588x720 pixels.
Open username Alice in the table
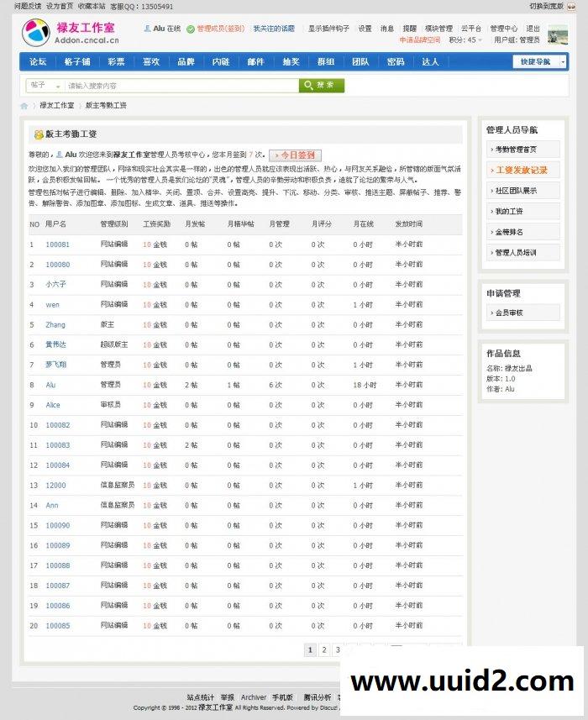coord(53,405)
